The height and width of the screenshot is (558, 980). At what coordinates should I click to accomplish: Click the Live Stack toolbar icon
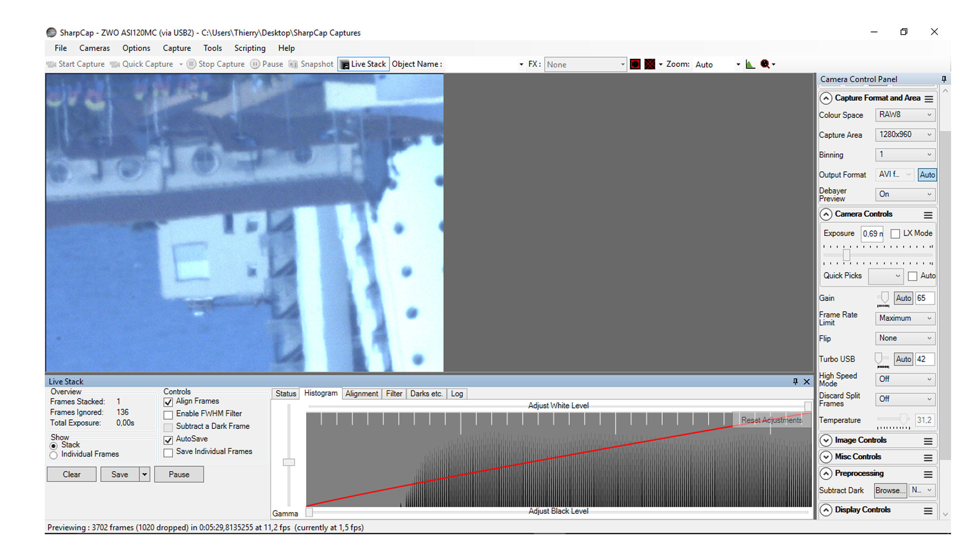(x=345, y=65)
